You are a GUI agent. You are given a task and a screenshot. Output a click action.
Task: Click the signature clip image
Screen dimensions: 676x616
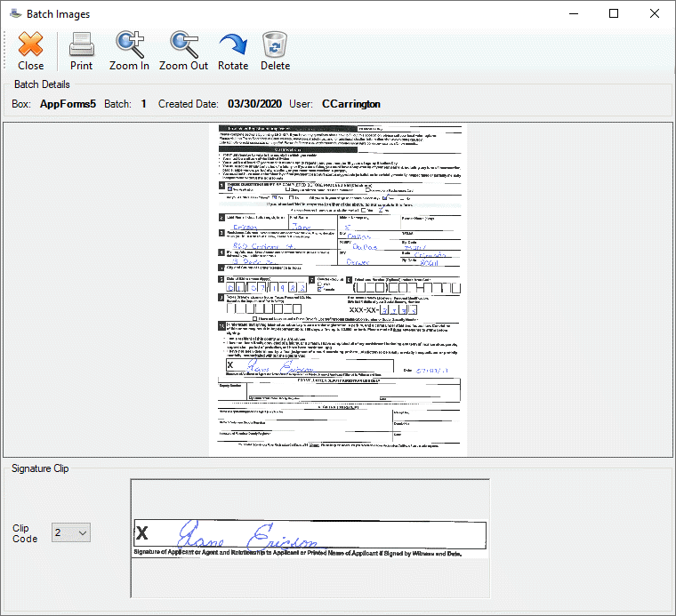310,539
